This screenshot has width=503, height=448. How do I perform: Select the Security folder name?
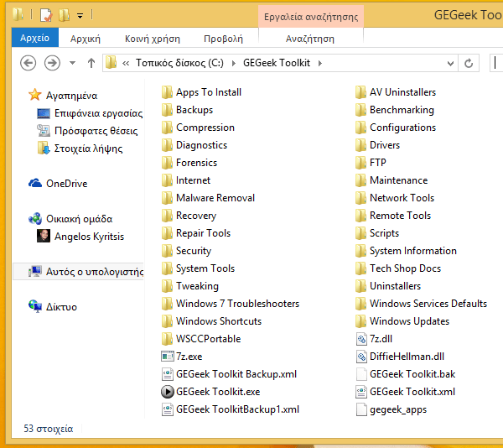pyautogui.click(x=194, y=251)
